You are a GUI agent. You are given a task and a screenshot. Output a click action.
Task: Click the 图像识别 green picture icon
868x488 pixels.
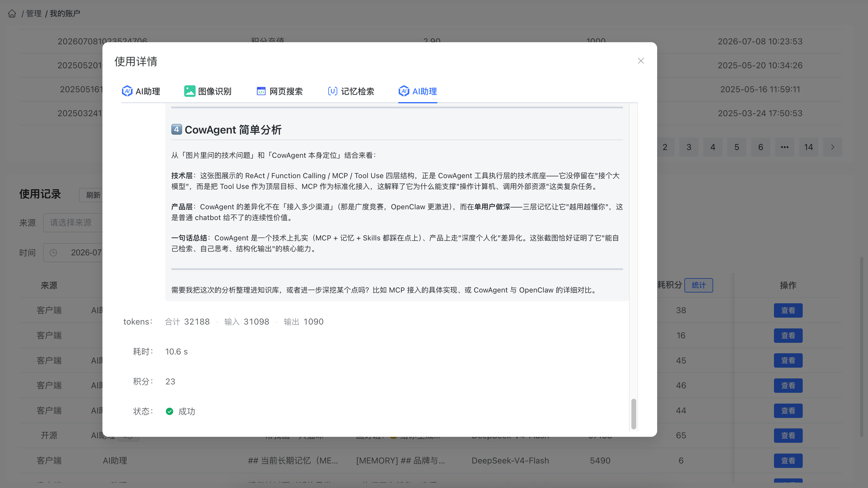coord(190,91)
